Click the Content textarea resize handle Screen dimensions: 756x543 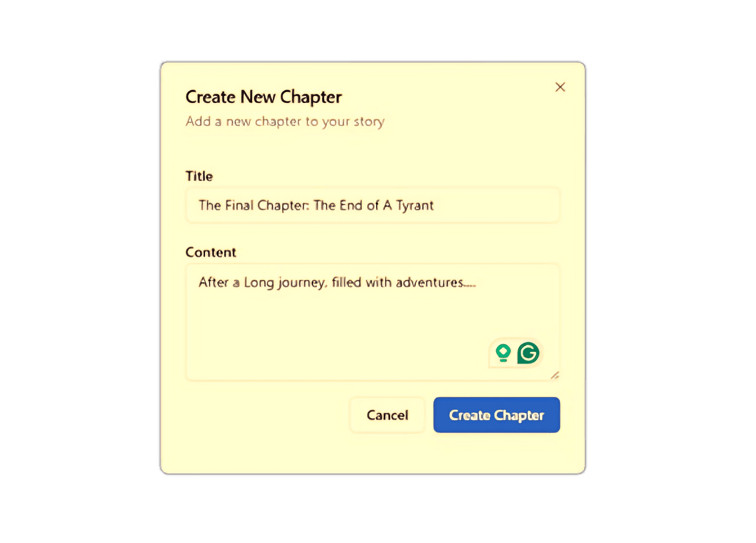[554, 375]
